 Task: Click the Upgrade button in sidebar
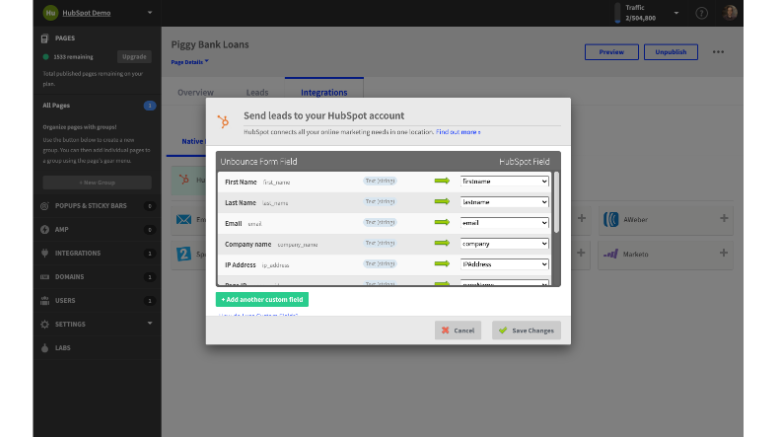(134, 56)
